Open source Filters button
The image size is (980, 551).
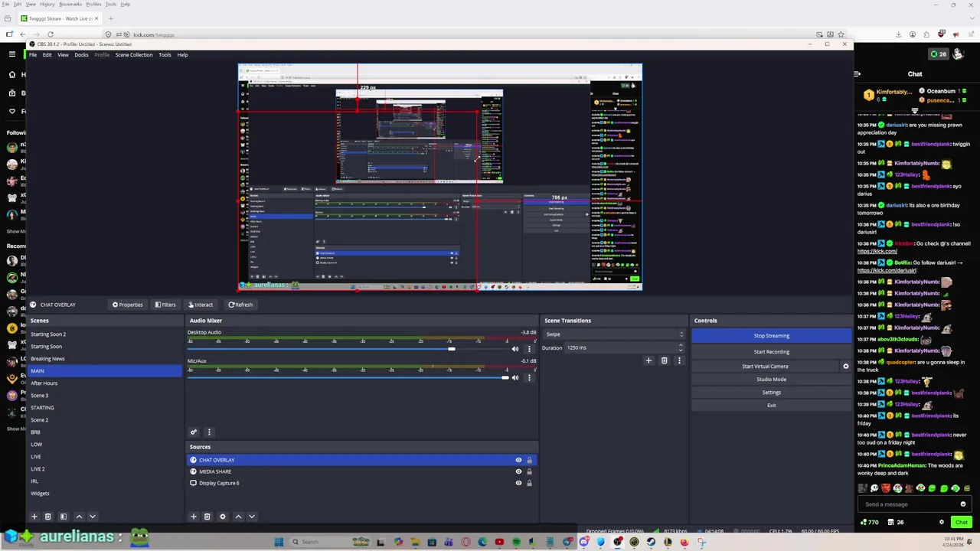coord(165,305)
